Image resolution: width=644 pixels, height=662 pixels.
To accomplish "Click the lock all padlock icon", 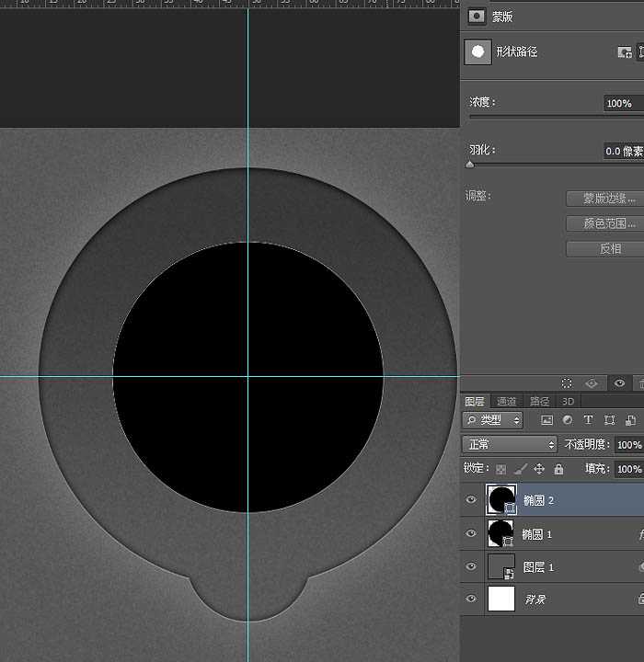I will pos(558,469).
